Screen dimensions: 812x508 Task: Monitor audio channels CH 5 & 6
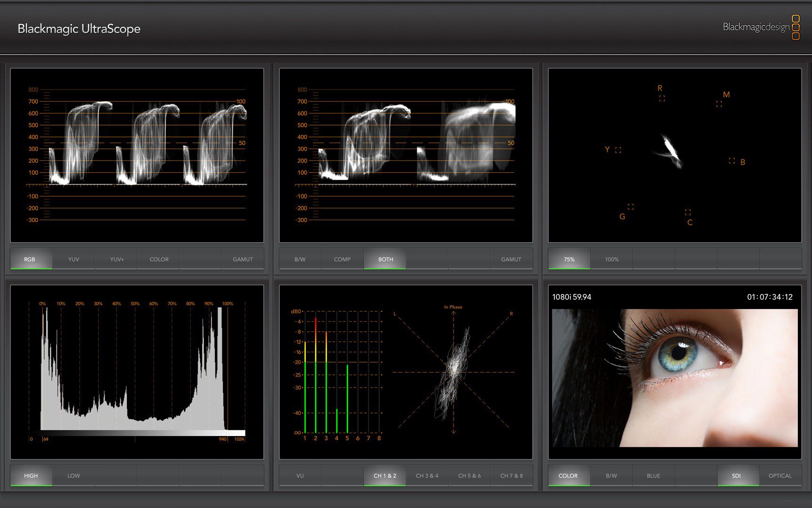click(x=469, y=476)
